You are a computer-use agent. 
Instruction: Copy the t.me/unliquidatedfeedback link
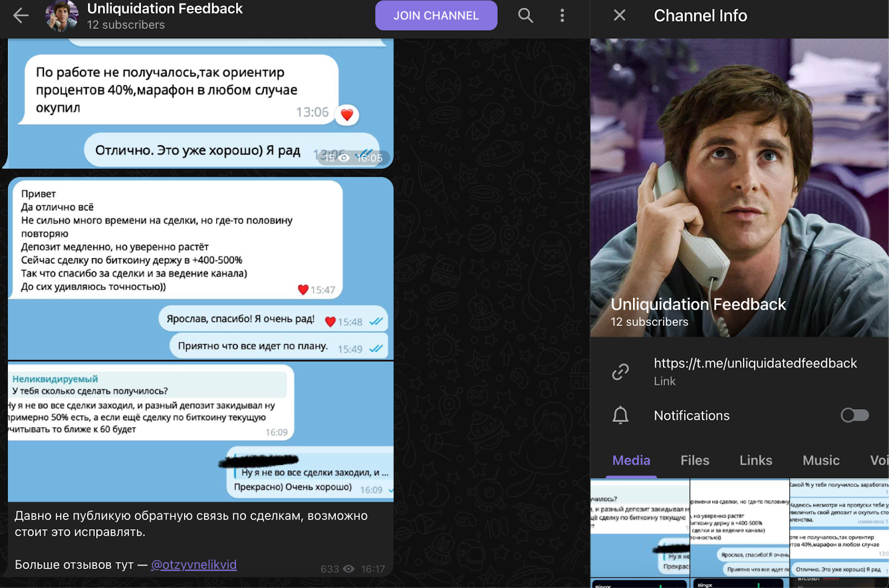coord(755,363)
